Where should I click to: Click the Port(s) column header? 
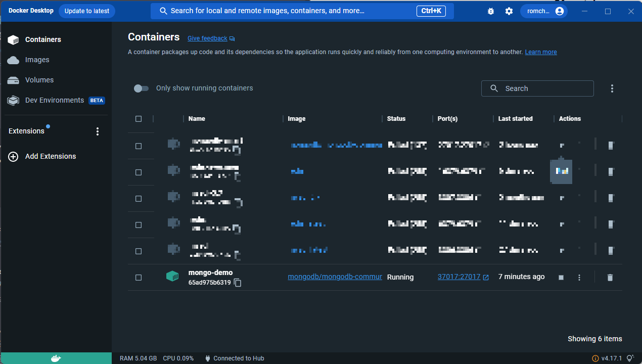point(447,119)
